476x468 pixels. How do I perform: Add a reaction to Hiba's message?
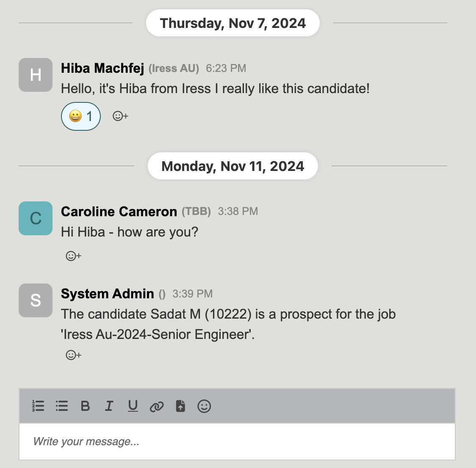coord(120,116)
